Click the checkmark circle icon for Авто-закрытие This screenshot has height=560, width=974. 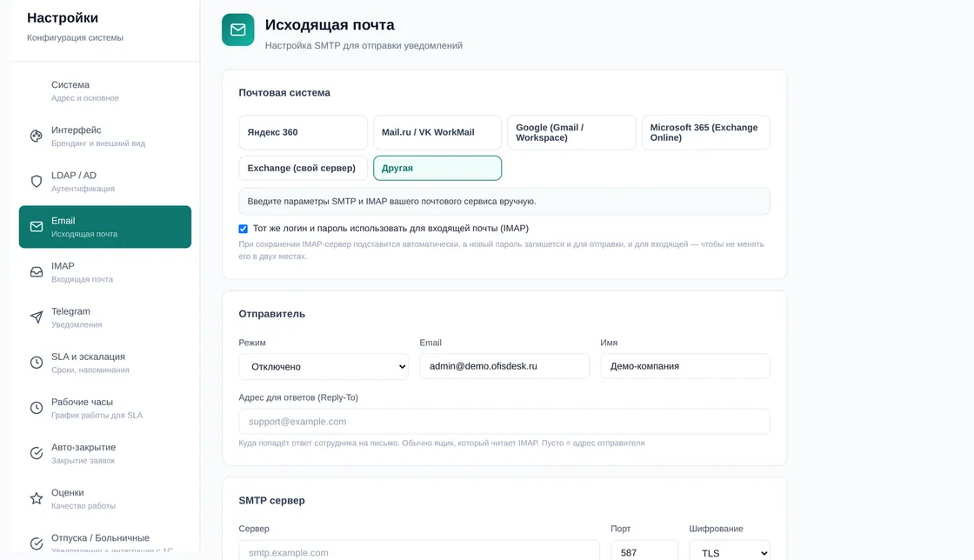(36, 453)
